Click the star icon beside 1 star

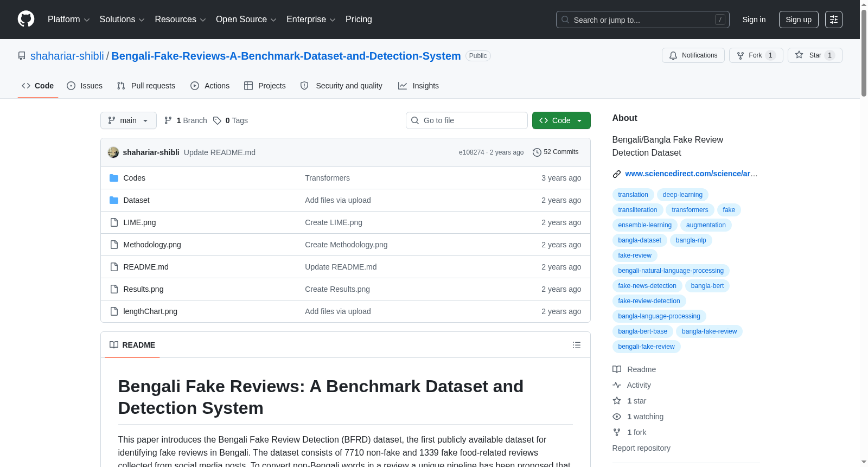tap(617, 401)
